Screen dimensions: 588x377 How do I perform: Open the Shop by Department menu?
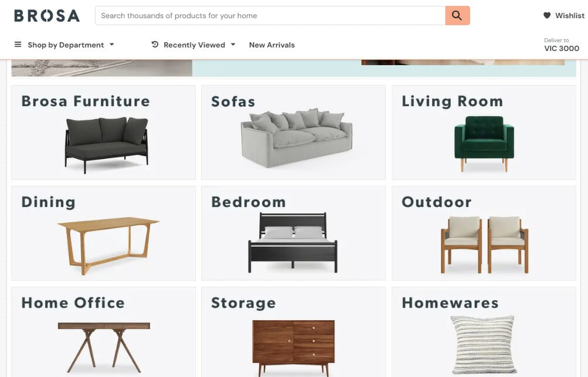click(x=66, y=45)
